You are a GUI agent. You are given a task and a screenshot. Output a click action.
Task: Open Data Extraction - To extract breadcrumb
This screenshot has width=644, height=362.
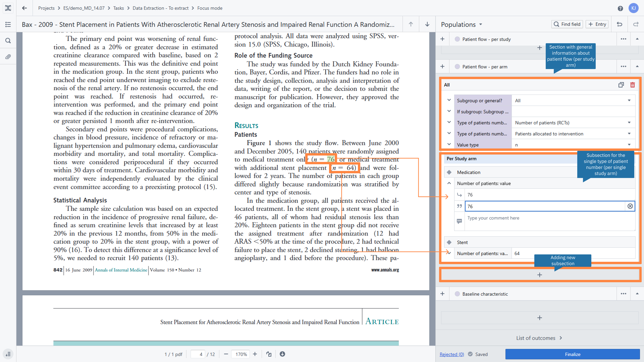(160, 8)
